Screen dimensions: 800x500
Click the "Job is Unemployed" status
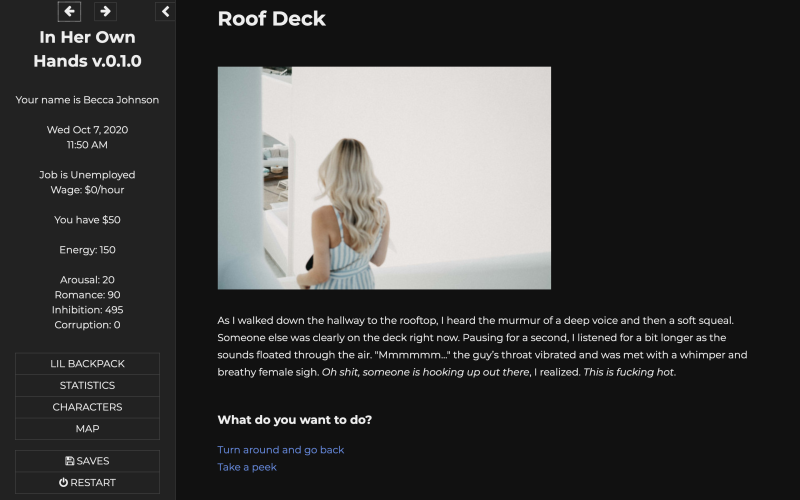pyautogui.click(x=87, y=175)
